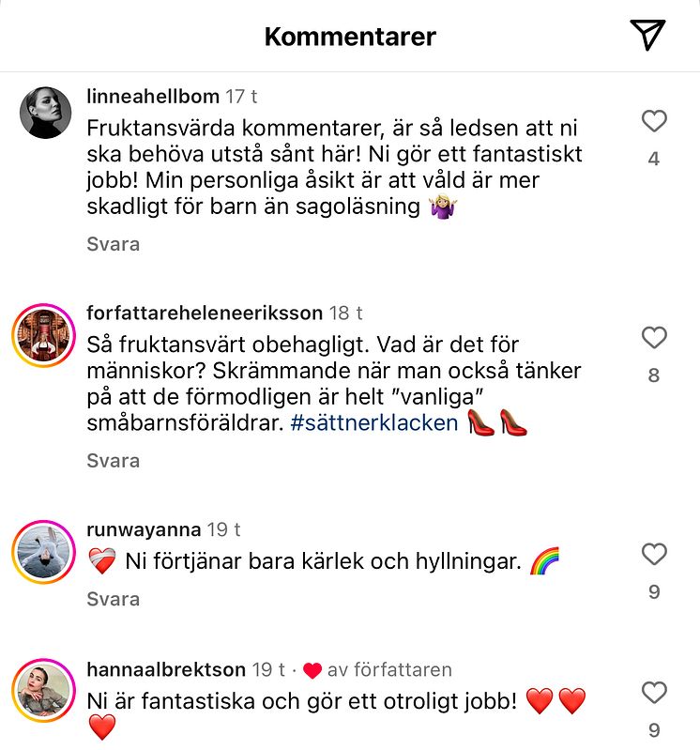700x750 pixels.
Task: Select the hannaalbrektson username link
Action: click(x=165, y=669)
